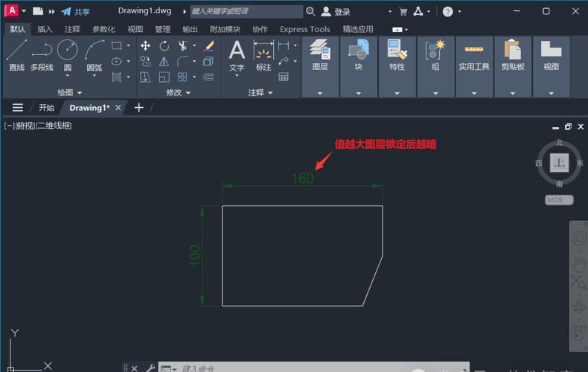Open the full navigation wheel
The image size is (588, 372).
579,238
